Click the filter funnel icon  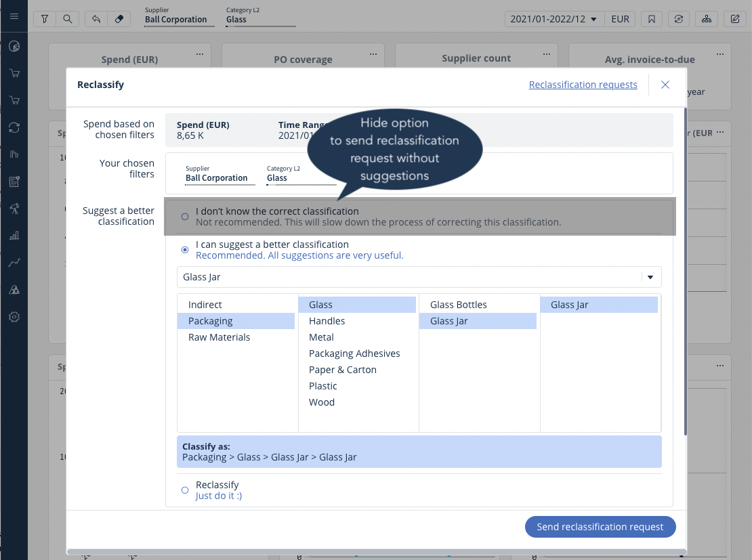coord(45,19)
